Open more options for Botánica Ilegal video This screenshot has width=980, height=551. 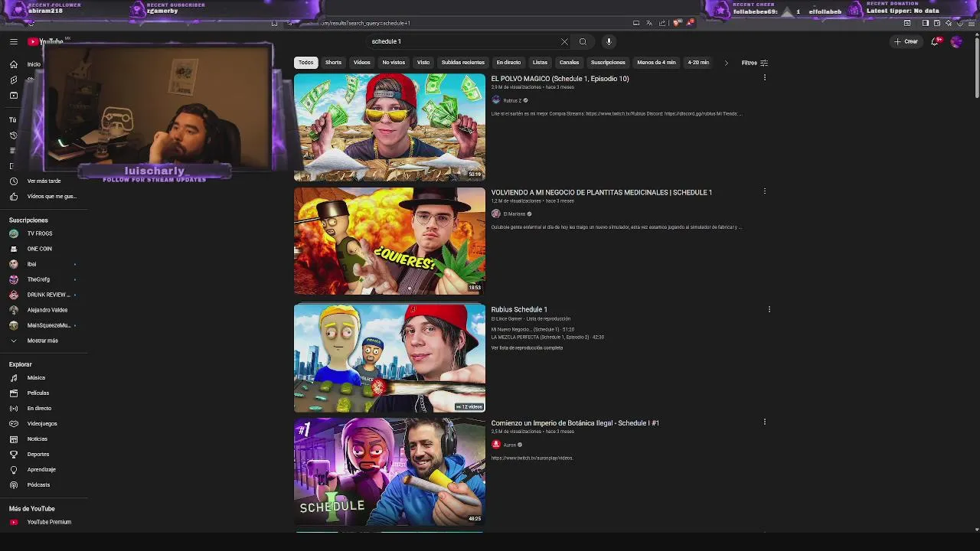764,422
